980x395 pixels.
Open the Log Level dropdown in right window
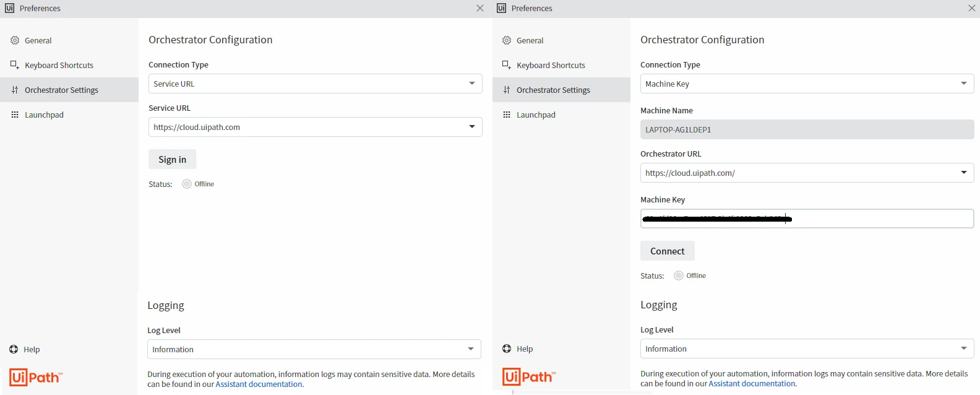[807, 349]
